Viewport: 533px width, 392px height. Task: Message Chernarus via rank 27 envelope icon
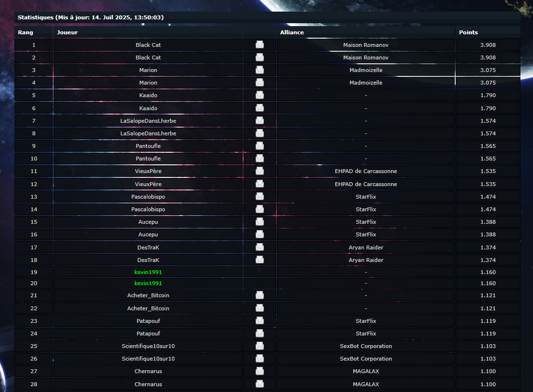[x=259, y=371]
